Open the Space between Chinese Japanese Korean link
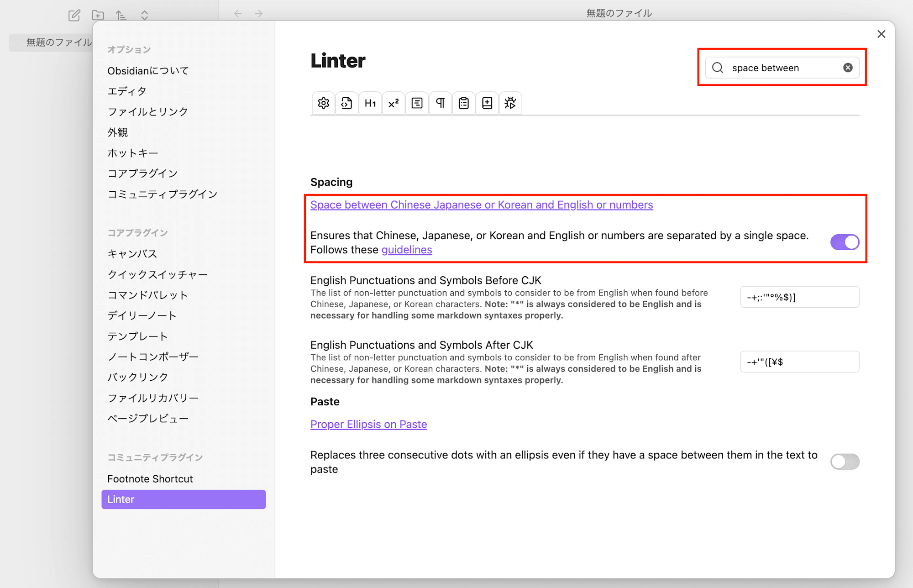 [x=482, y=205]
